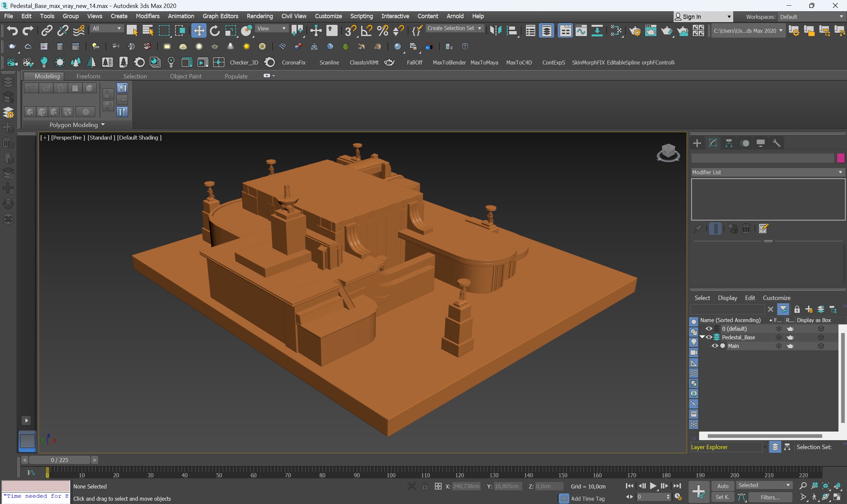This screenshot has height=504, width=847.
Task: Toggle Auto Key mode
Action: (x=723, y=486)
